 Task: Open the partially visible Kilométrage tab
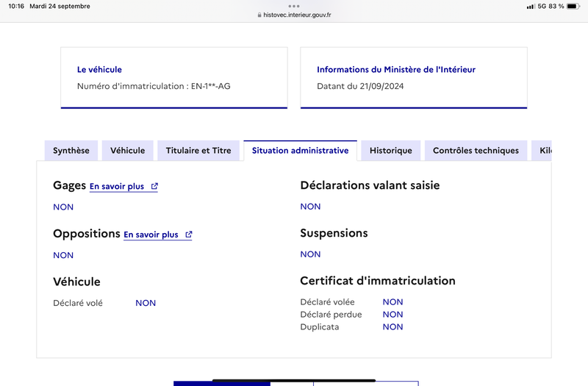[x=542, y=151]
